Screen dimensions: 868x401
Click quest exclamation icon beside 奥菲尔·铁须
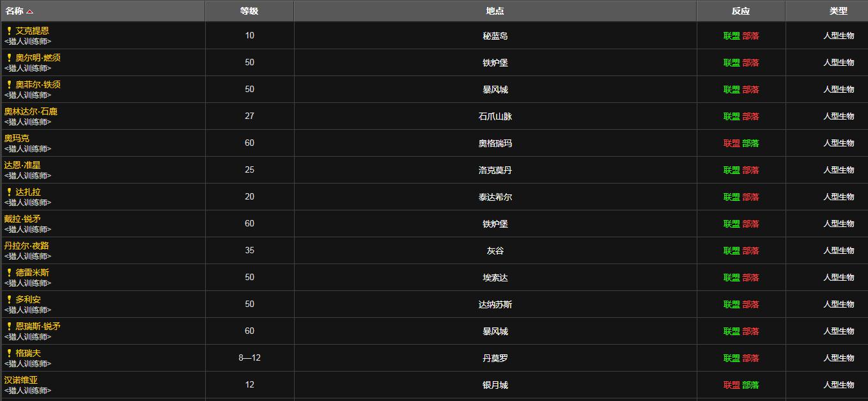(9, 84)
